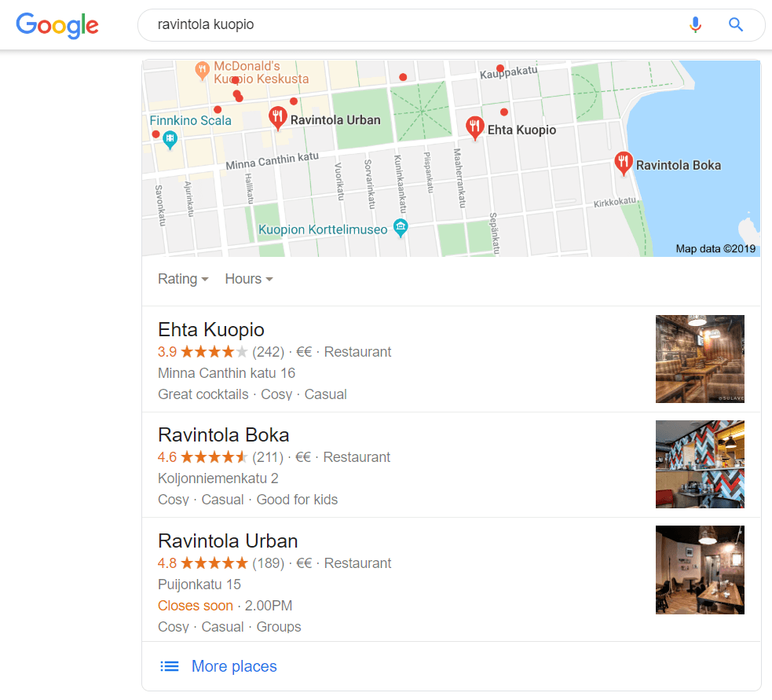Click Kuopion Korttelimuseo museum marker
The image size is (772, 700).
(401, 228)
